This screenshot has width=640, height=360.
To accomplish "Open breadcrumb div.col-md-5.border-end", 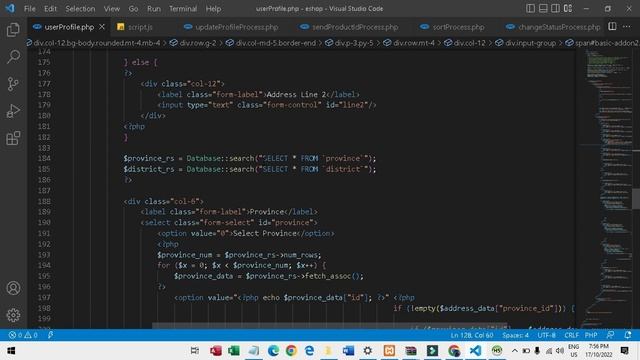I will click(271, 43).
